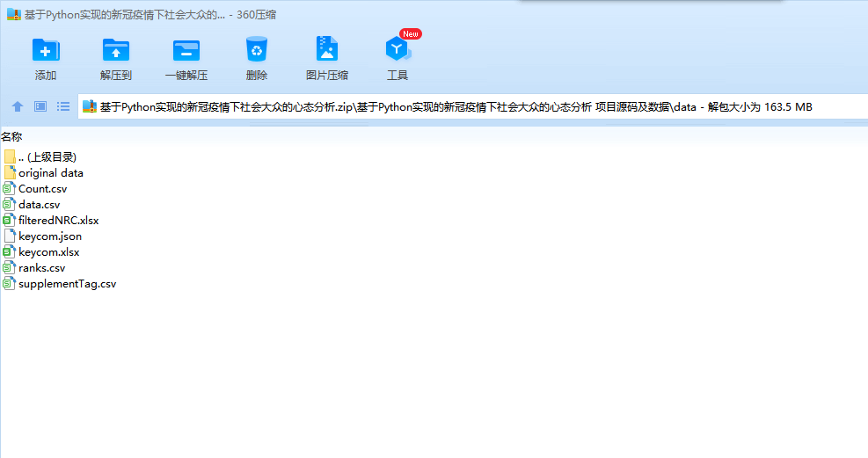Switch to the list view mode
Image resolution: width=868 pixels, height=458 pixels.
pos(63,106)
